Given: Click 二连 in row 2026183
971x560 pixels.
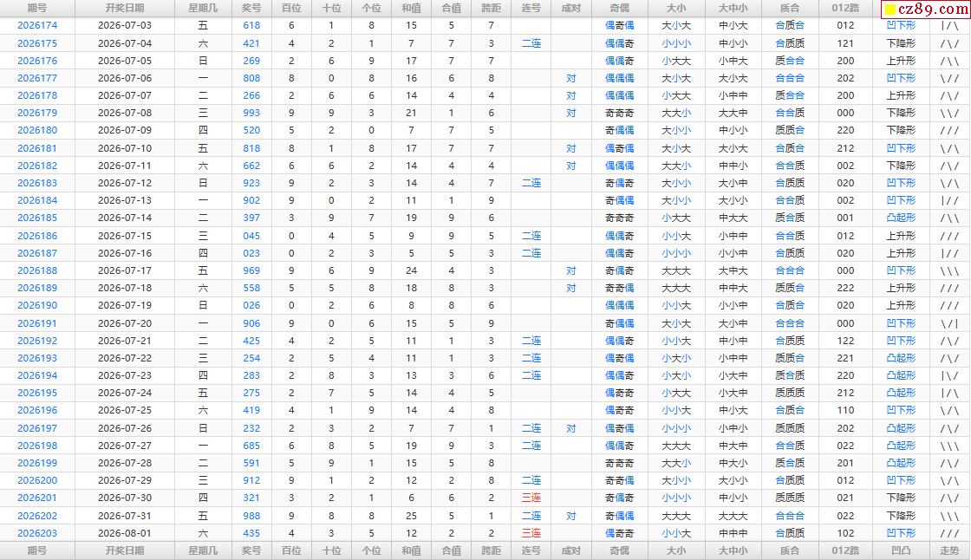Looking at the screenshot, I should click(x=531, y=183).
